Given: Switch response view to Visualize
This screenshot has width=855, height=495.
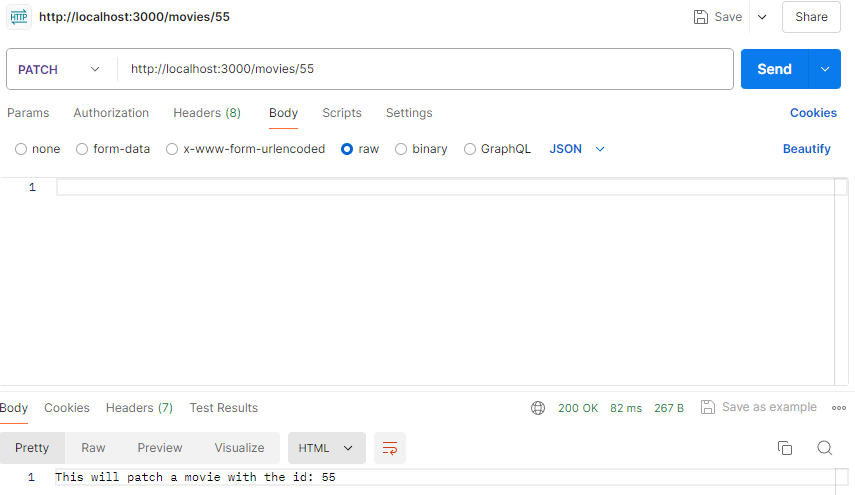Looking at the screenshot, I should (239, 448).
